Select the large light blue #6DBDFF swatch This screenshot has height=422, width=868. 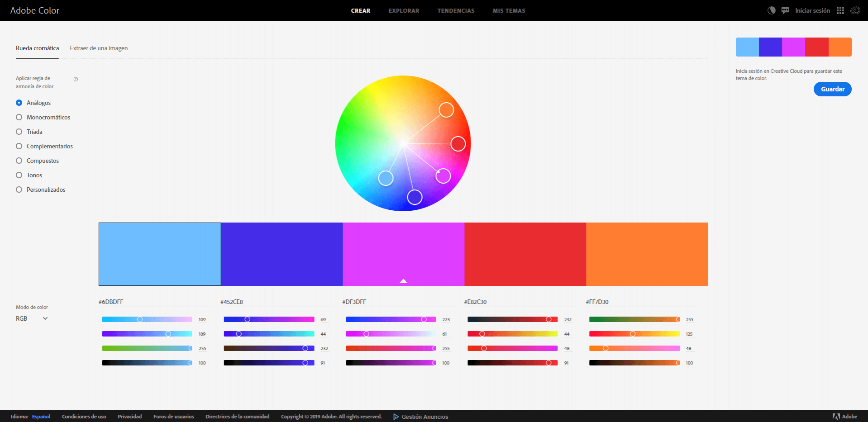[160, 254]
